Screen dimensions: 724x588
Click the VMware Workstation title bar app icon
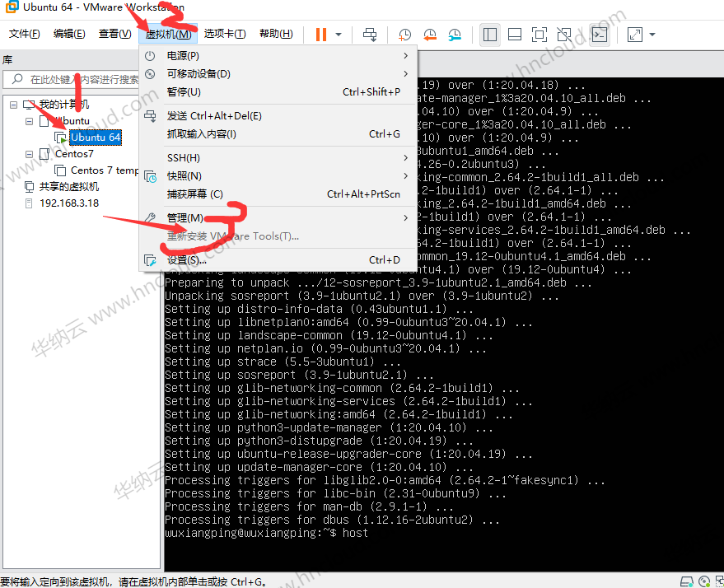(x=12, y=7)
